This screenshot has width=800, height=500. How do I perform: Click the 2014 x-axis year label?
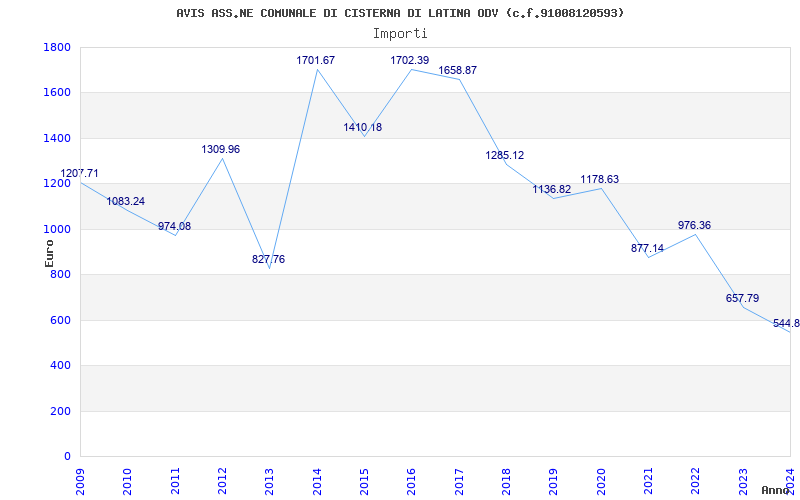(317, 482)
